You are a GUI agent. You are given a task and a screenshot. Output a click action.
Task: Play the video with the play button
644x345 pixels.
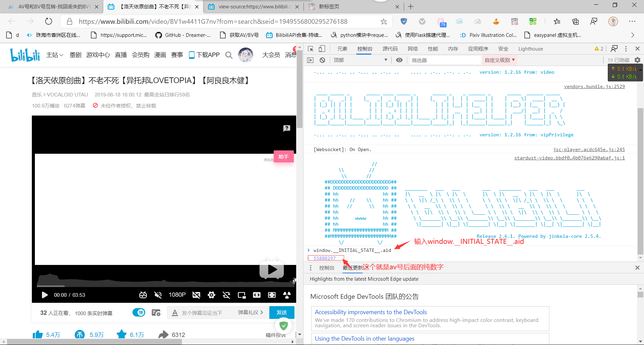(44, 295)
